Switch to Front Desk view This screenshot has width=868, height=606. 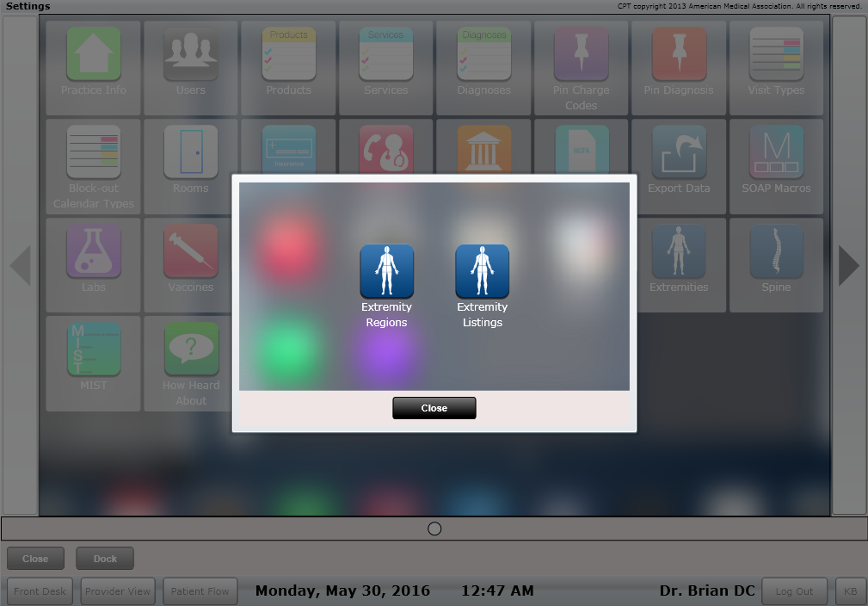pos(40,591)
